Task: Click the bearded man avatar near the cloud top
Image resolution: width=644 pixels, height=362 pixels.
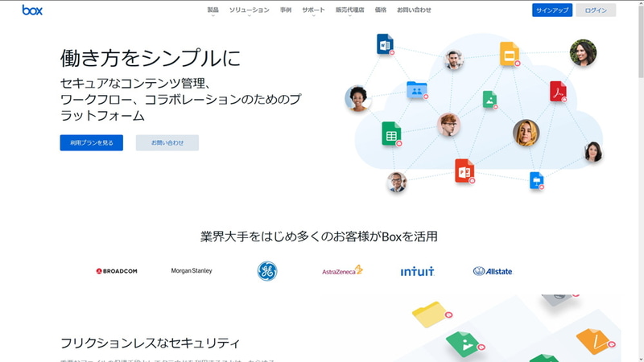Action: pos(454,60)
